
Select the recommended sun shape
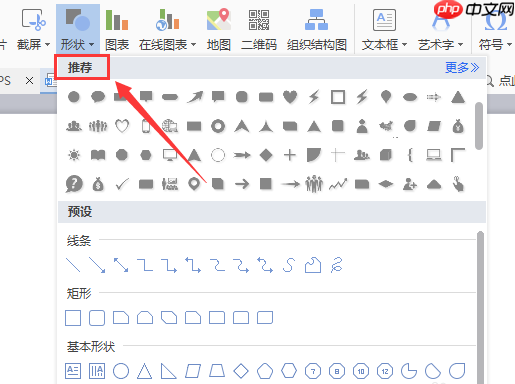pos(74,155)
